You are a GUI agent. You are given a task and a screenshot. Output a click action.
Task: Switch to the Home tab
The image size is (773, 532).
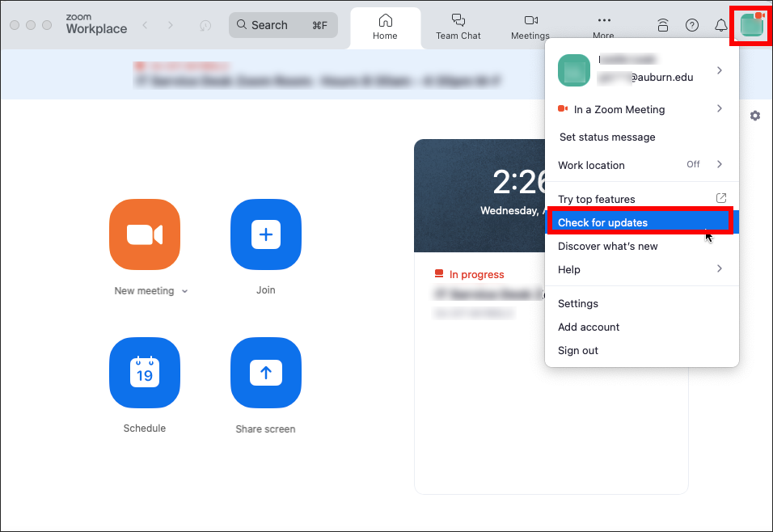point(385,27)
